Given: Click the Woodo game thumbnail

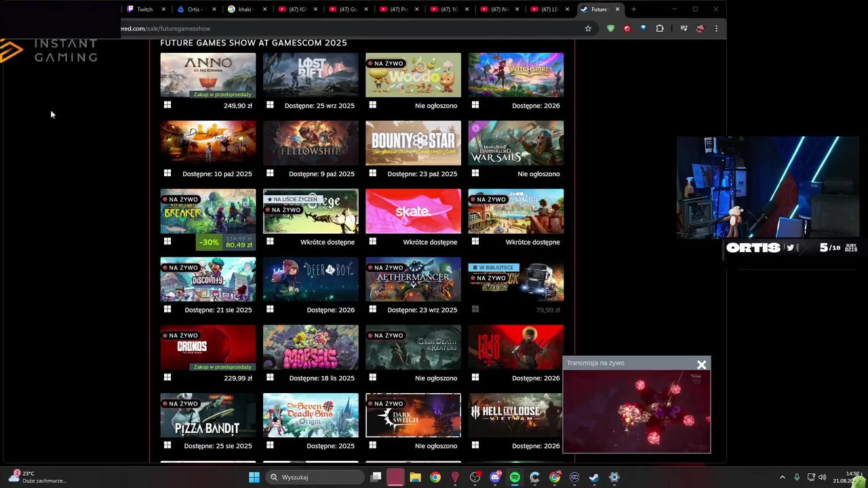Looking at the screenshot, I should pyautogui.click(x=413, y=75).
